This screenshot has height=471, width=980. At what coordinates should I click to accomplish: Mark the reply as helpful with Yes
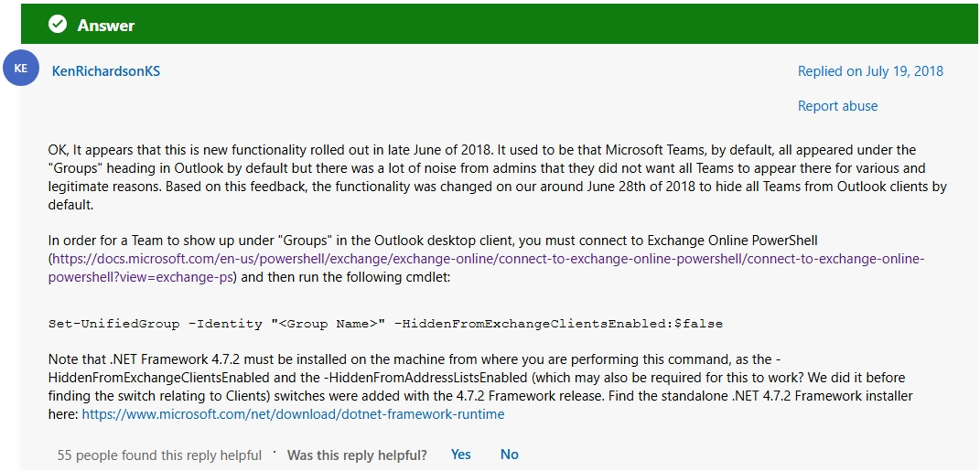(x=460, y=455)
